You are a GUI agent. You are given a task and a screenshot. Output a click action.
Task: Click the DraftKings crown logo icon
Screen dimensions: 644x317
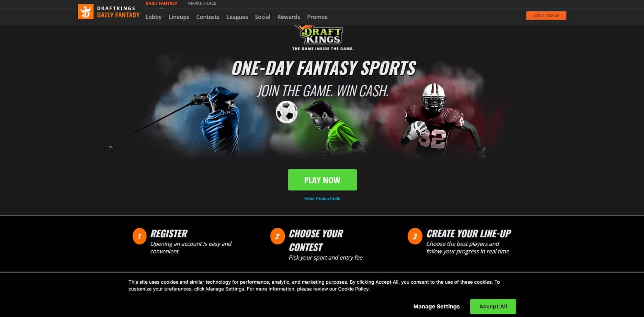[86, 12]
